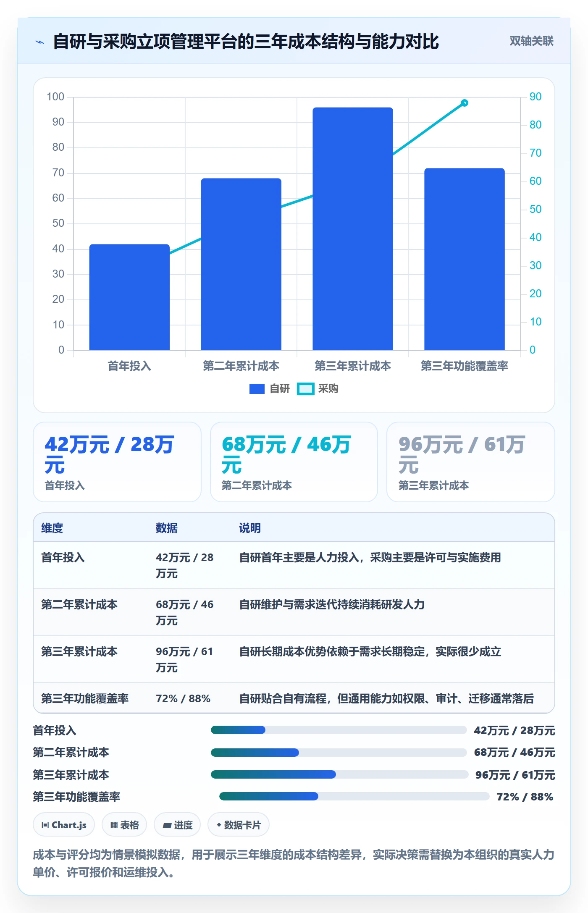Click table value 96万元 / 61万元
This screenshot has height=913, width=588.
tap(185, 659)
